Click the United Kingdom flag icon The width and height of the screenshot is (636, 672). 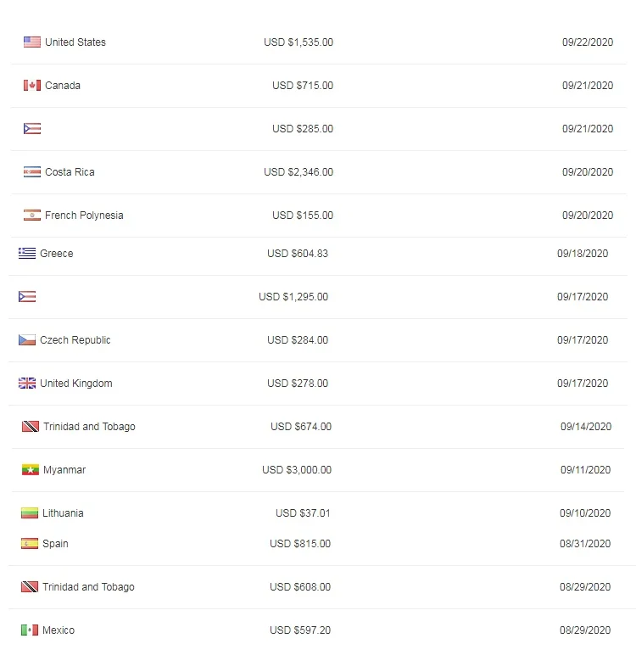coord(27,384)
